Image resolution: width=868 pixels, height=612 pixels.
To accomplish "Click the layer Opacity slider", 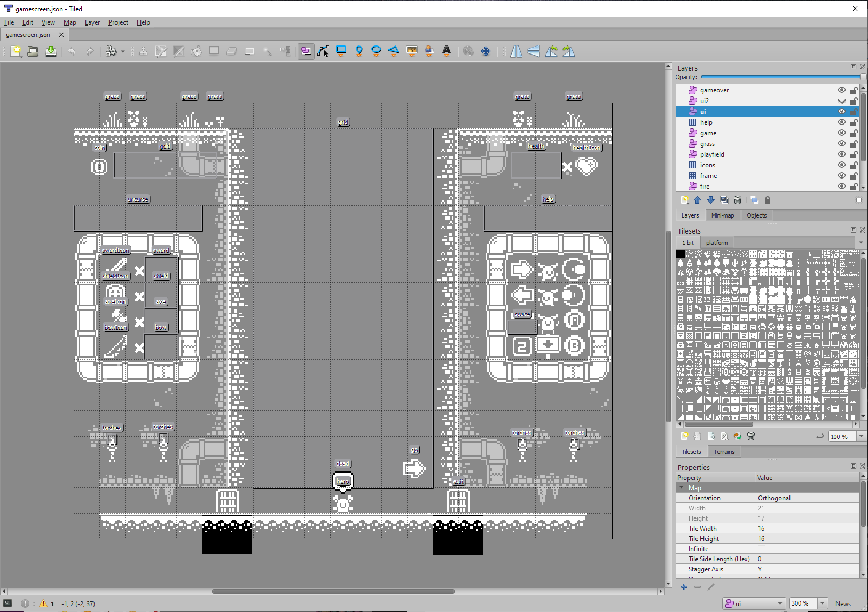I will (783, 77).
